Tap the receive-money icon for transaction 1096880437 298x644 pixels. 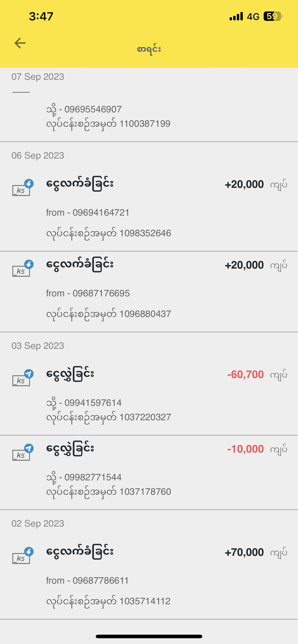pos(22,269)
